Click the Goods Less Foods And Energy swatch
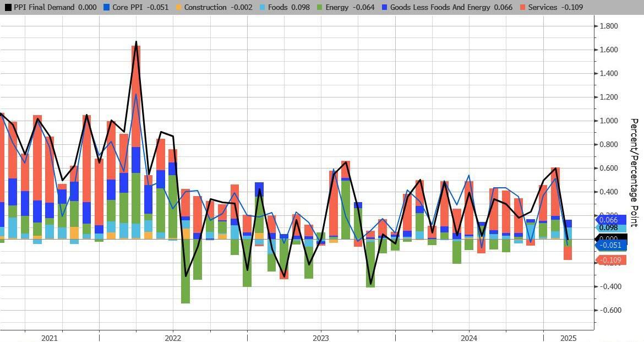 (x=383, y=8)
